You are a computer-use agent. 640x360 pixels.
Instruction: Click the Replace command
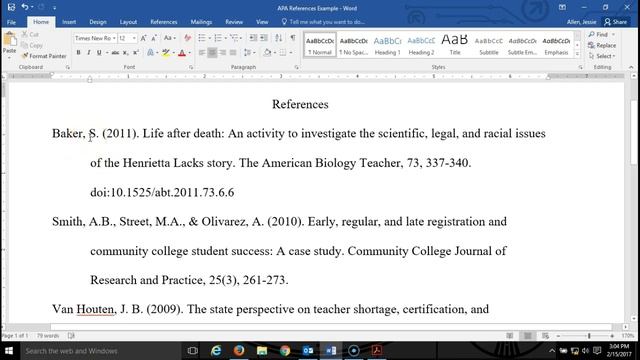(x=602, y=45)
